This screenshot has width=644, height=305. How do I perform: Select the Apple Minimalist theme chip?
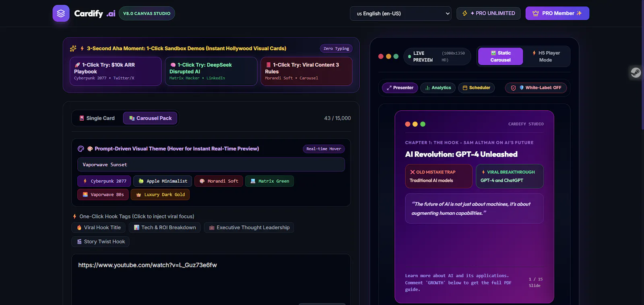(163, 181)
